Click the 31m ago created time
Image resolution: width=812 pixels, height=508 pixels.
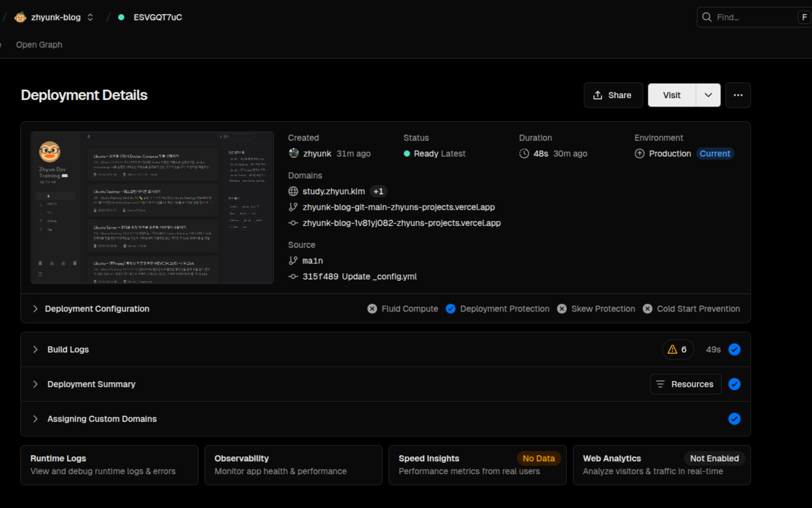[354, 153]
